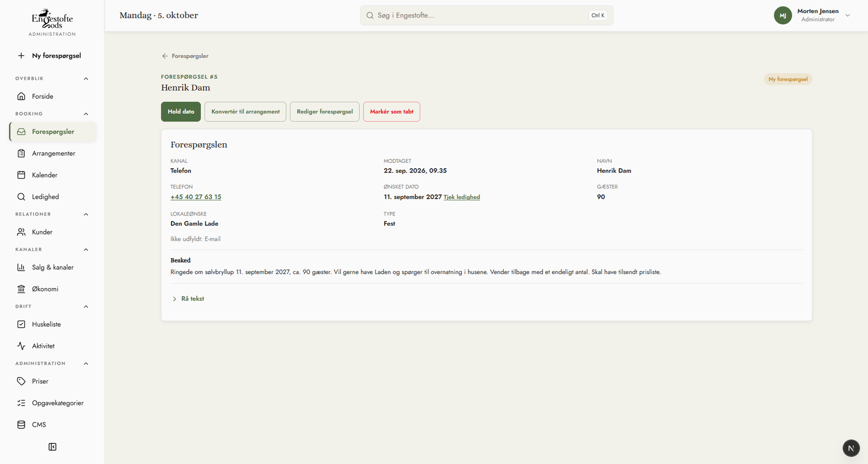Click the Forespørgsler inbox icon in sidebar
This screenshot has width=868, height=464.
[21, 131]
